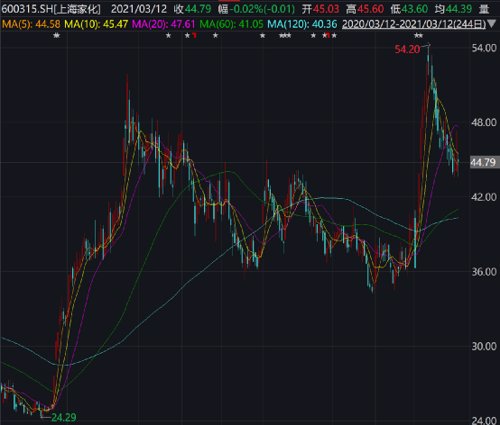This screenshot has height=425, width=500.
Task: Click the 36.00 price axis label
Action: (484, 272)
